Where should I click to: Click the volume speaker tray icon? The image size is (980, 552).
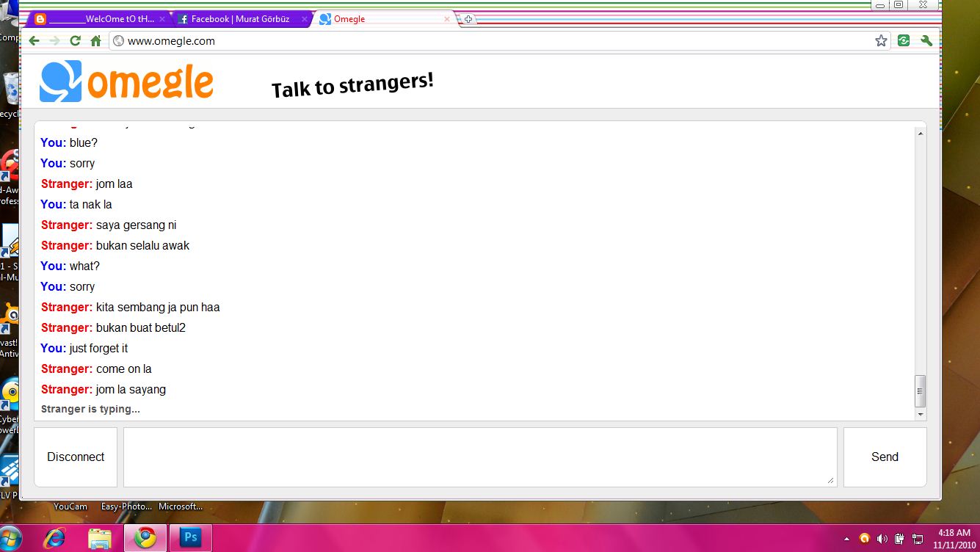(x=882, y=539)
